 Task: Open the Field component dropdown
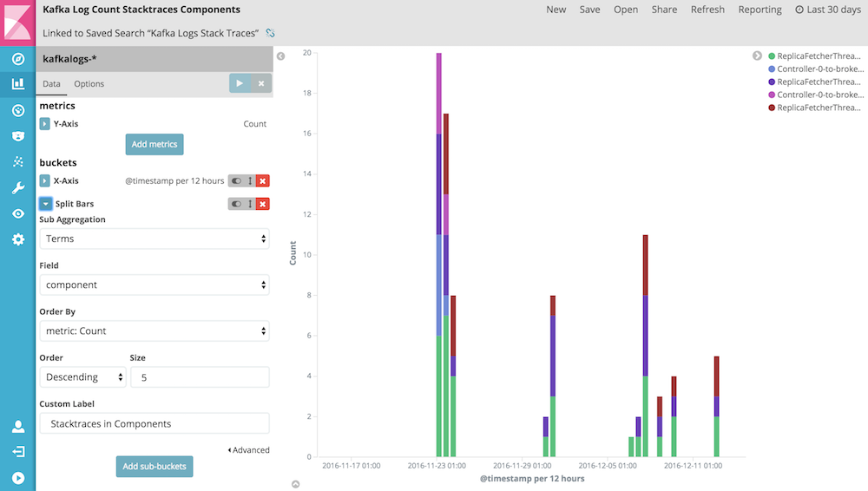pyautogui.click(x=155, y=285)
